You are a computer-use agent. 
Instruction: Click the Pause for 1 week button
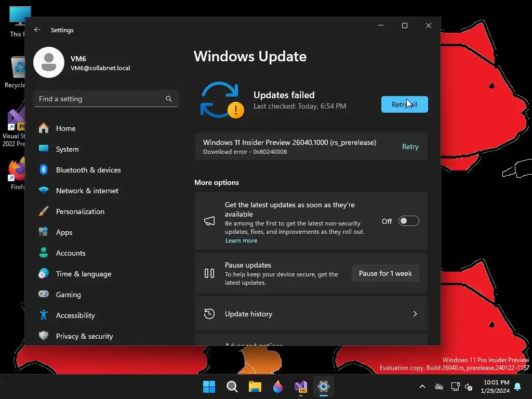point(385,273)
